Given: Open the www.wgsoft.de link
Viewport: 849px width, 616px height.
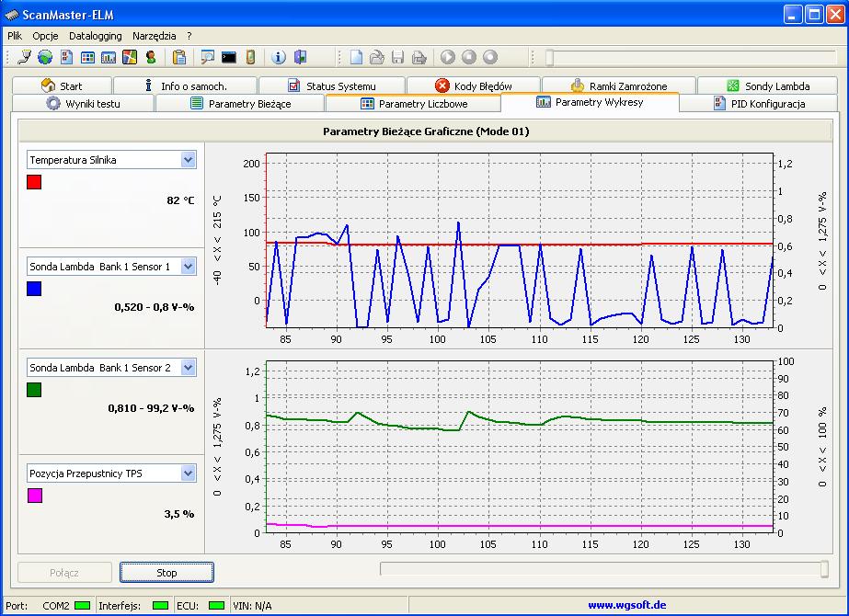Looking at the screenshot, I should pyautogui.click(x=627, y=606).
